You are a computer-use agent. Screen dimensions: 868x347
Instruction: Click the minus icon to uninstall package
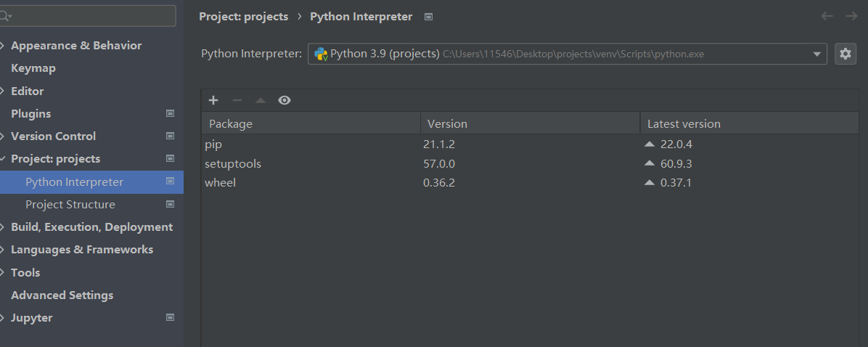pyautogui.click(x=237, y=100)
